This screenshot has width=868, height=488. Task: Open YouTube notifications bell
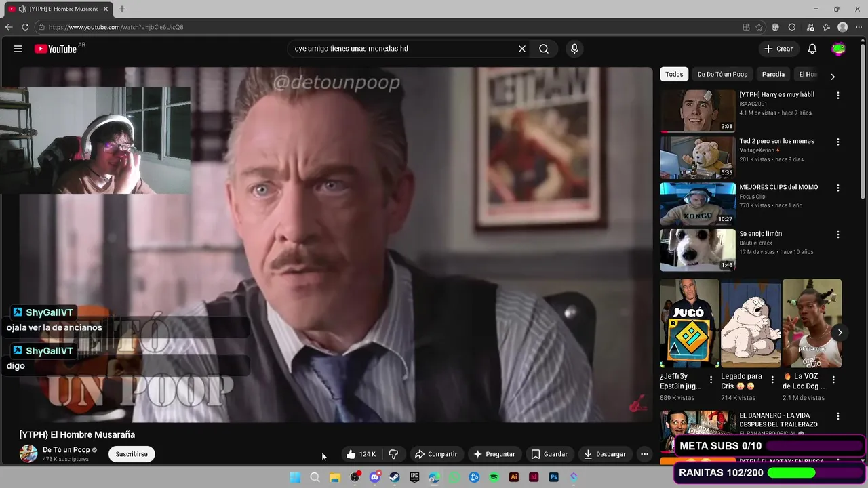pos(812,49)
